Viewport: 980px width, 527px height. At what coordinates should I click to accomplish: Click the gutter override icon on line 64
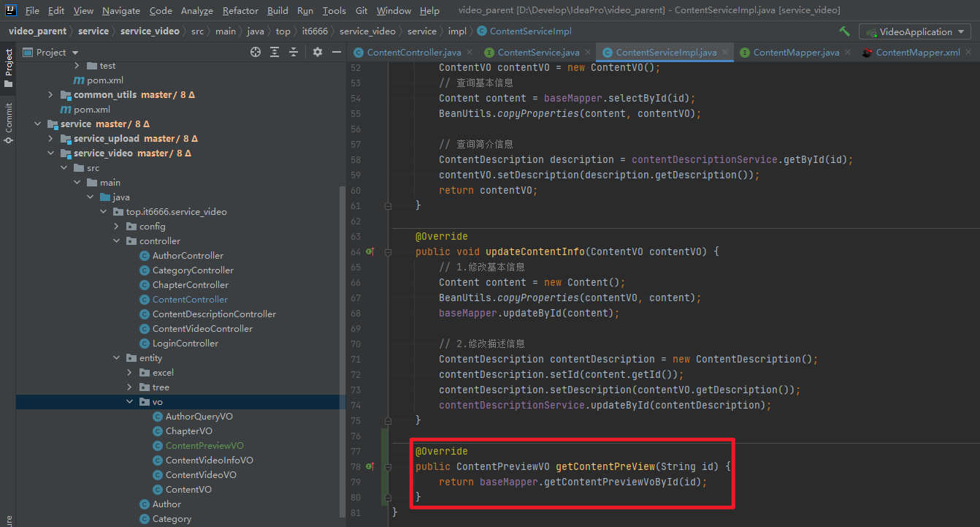coord(370,251)
